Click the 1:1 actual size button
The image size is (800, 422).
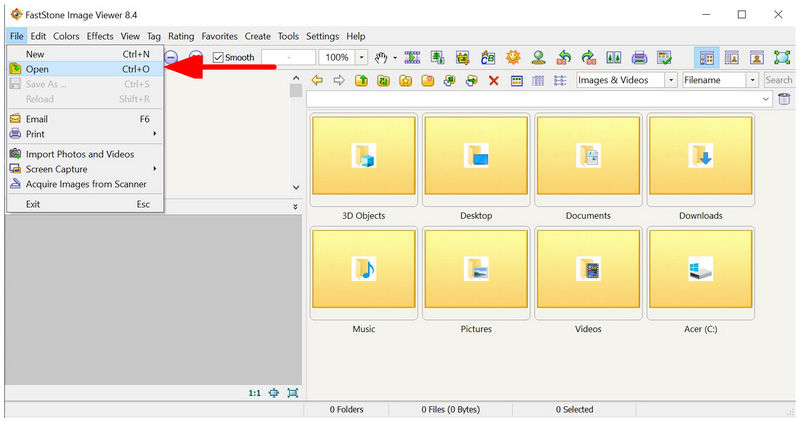click(255, 393)
